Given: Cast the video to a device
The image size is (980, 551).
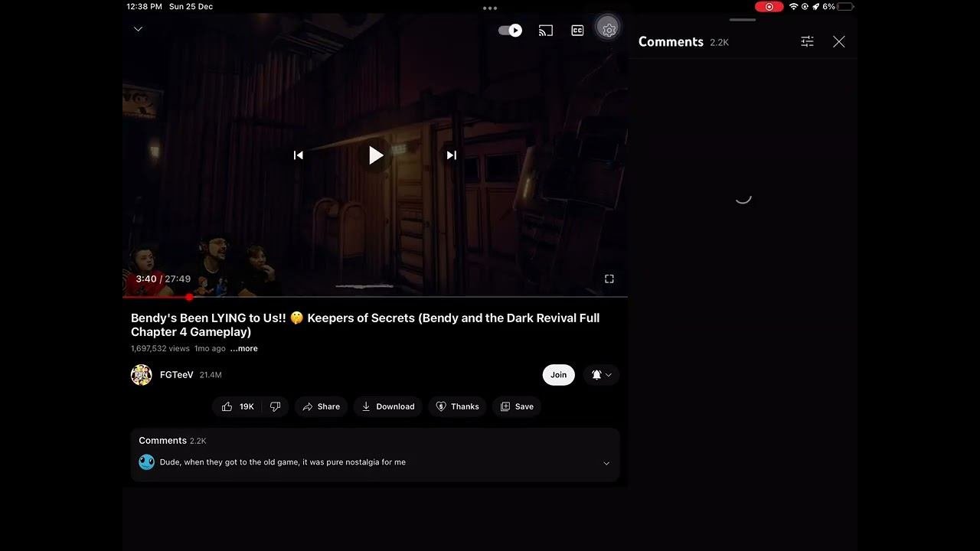Looking at the screenshot, I should (546, 31).
